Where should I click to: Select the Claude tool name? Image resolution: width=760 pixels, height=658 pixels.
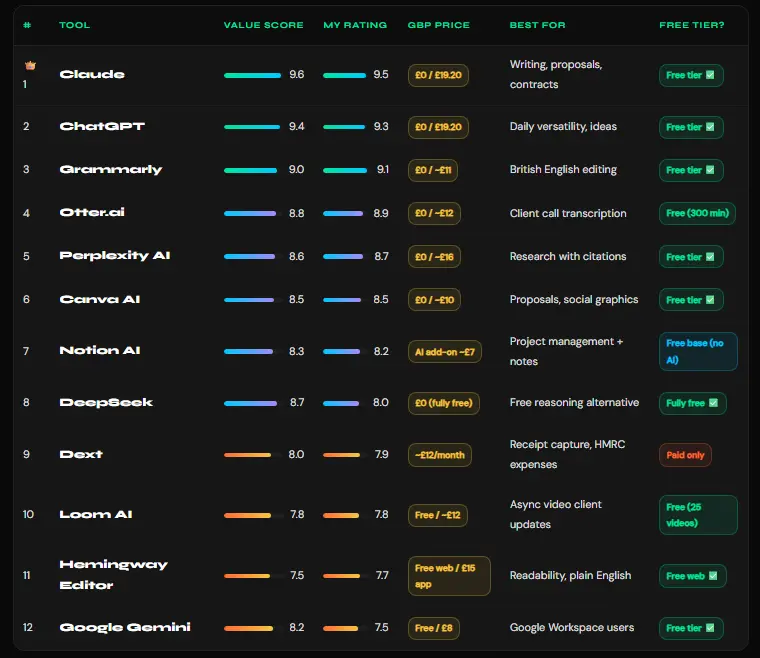(x=92, y=75)
